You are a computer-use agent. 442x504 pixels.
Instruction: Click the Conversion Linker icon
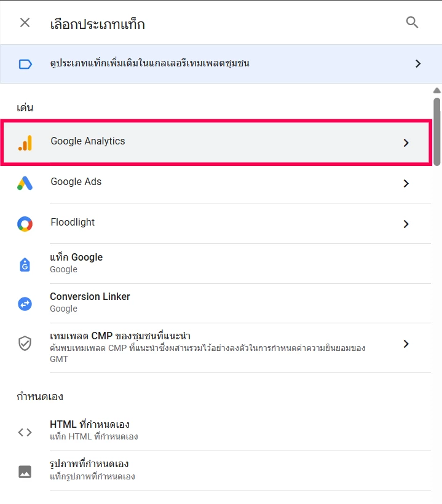pos(25,303)
